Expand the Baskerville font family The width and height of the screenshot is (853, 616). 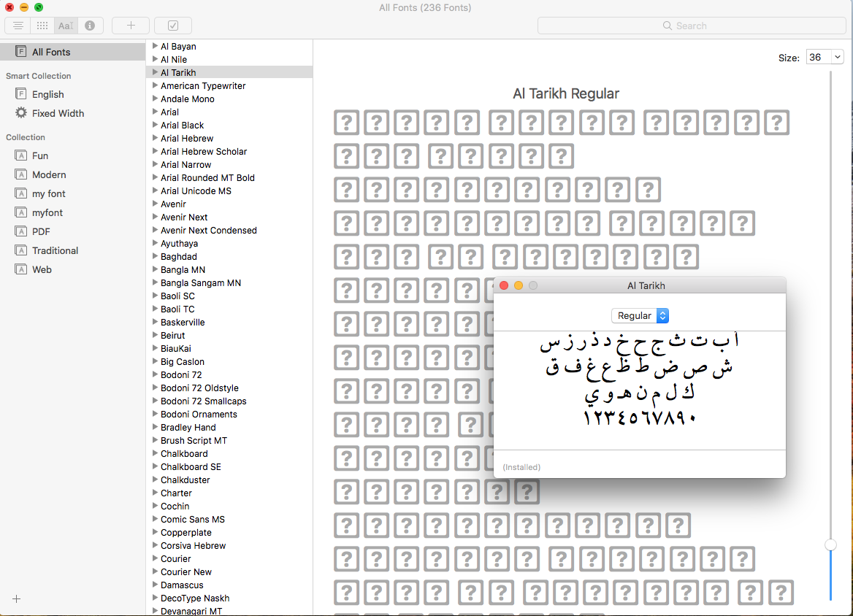coord(155,322)
